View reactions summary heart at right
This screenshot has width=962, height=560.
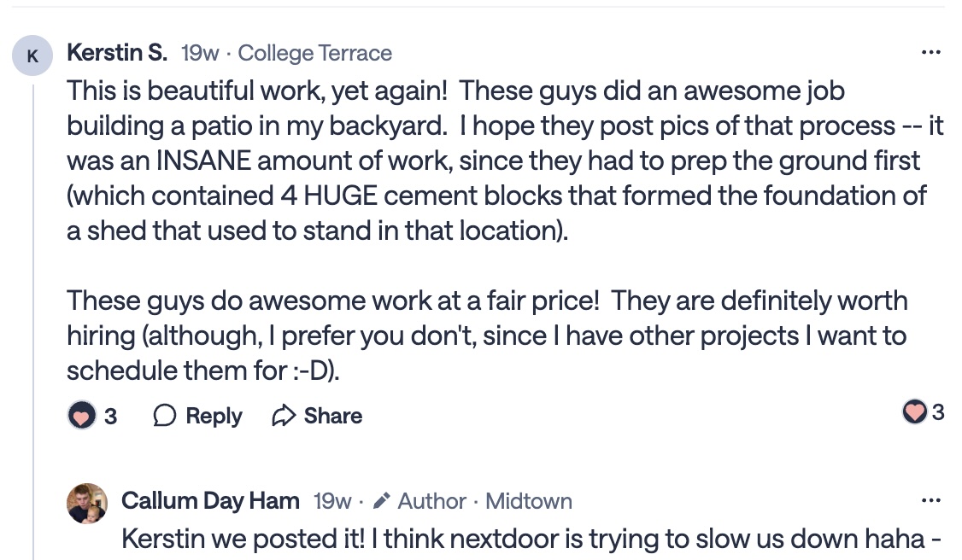[x=914, y=413]
